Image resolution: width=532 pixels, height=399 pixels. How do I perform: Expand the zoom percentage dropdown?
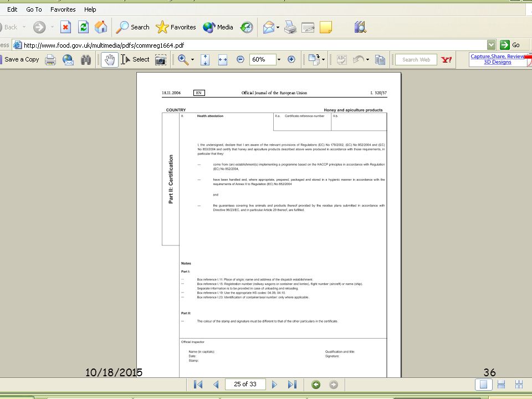[279, 59]
